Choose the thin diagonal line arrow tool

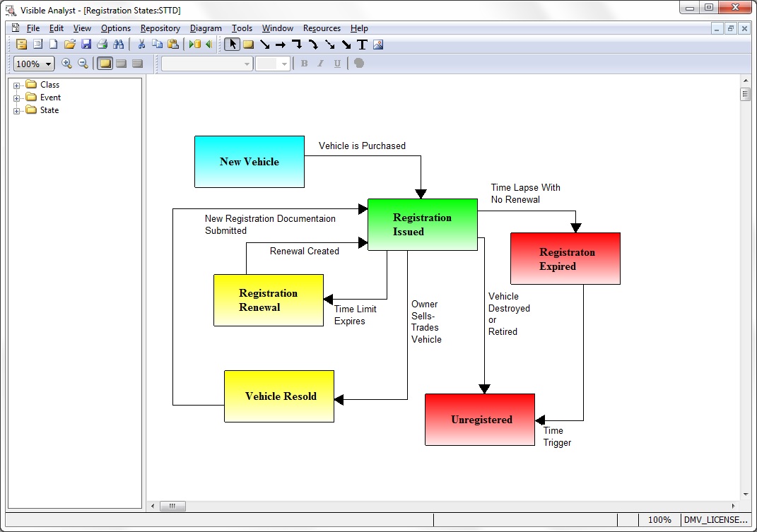[264, 45]
